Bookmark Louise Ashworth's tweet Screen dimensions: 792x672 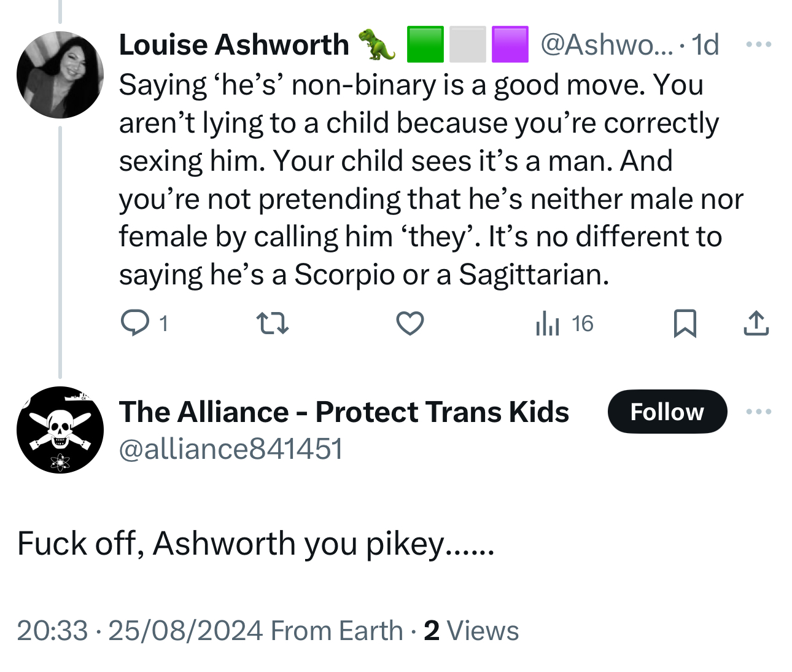tap(685, 323)
